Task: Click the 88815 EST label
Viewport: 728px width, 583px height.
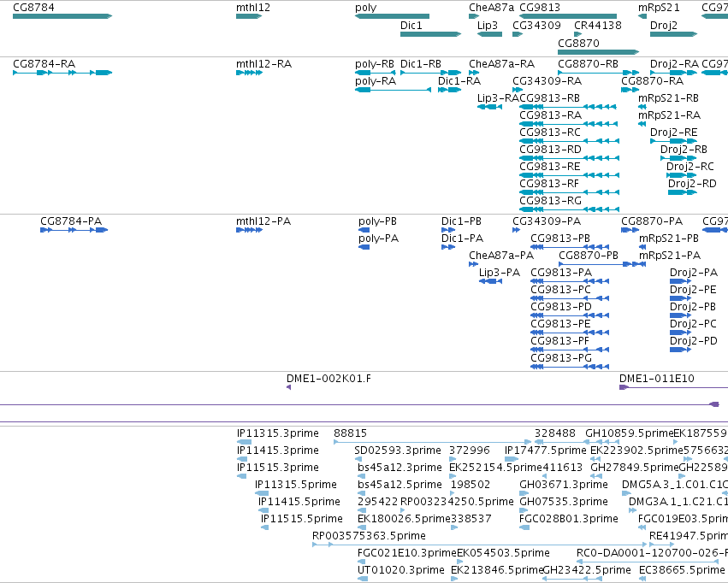Action: (350, 433)
